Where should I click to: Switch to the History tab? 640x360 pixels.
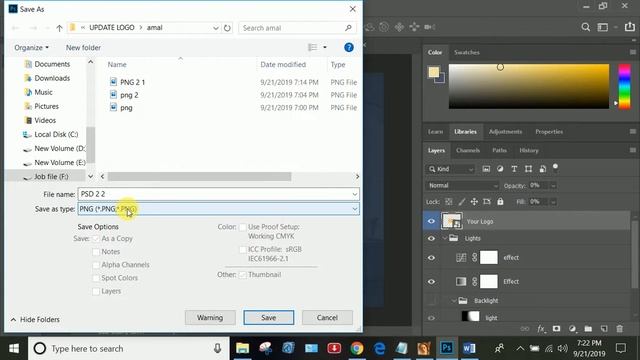529,150
